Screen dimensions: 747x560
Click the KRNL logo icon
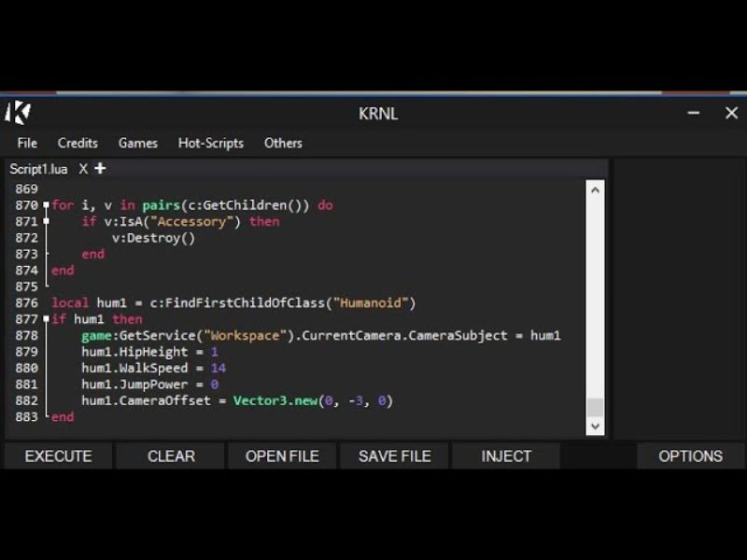pyautogui.click(x=18, y=113)
